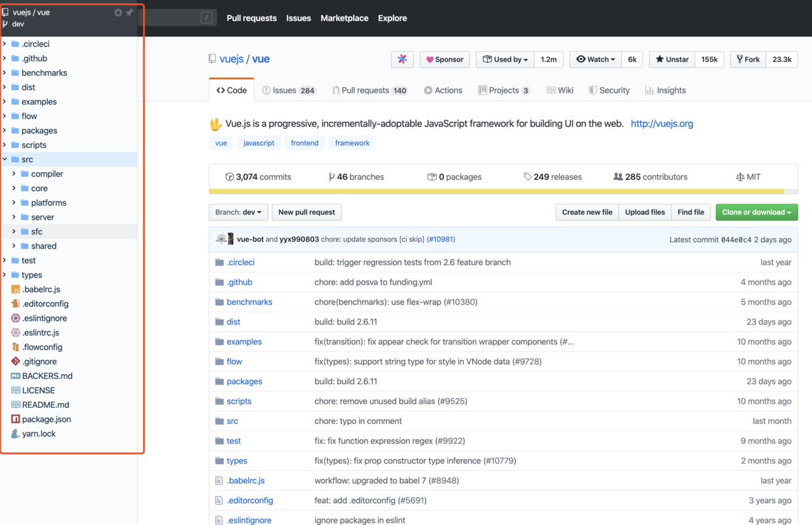Screen dimensions: 812x525
Task: Click the README.md book icon
Action: click(16, 405)
